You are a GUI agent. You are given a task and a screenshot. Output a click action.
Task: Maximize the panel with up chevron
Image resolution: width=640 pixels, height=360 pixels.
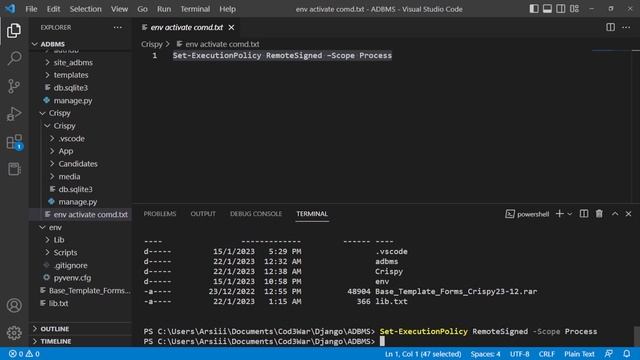(x=615, y=214)
